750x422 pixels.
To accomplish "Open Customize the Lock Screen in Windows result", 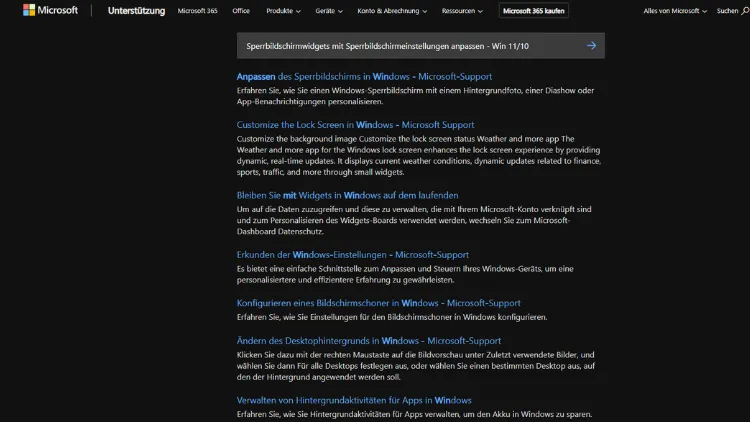I will pos(355,125).
